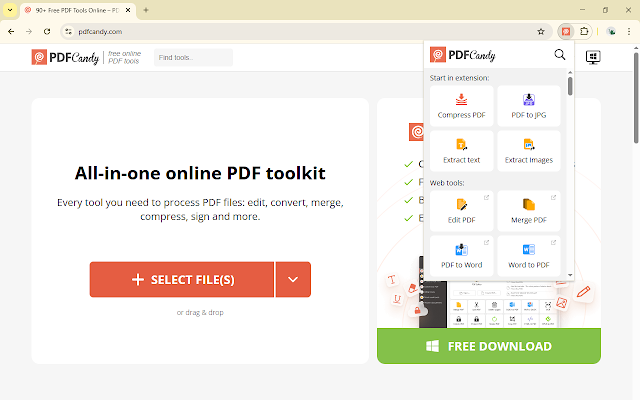View site information icon in address bar
This screenshot has width=640, height=400.
point(68,31)
